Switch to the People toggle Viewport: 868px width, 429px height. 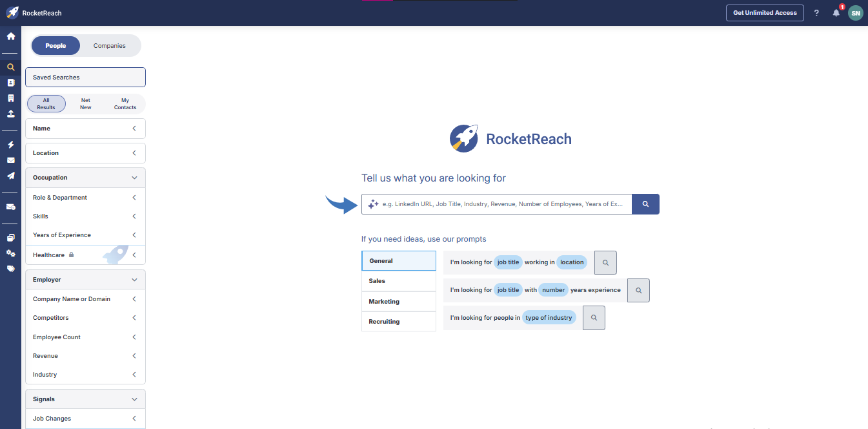(56, 46)
